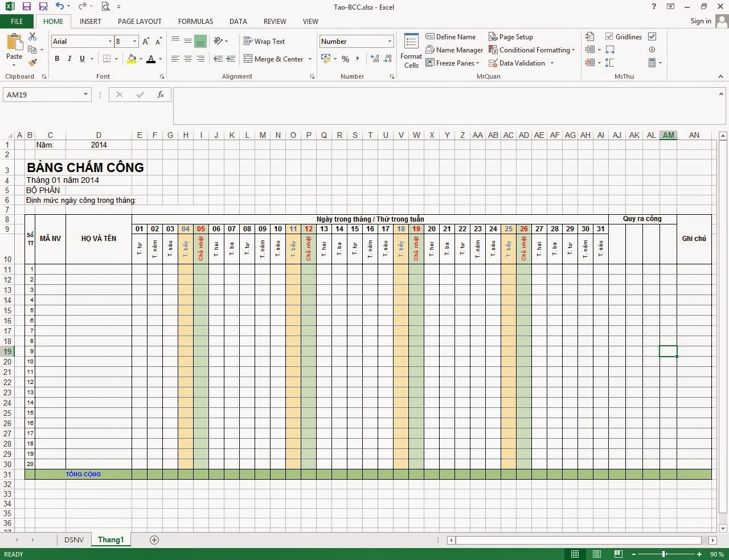Select the DSNV sheet tab

click(74, 539)
